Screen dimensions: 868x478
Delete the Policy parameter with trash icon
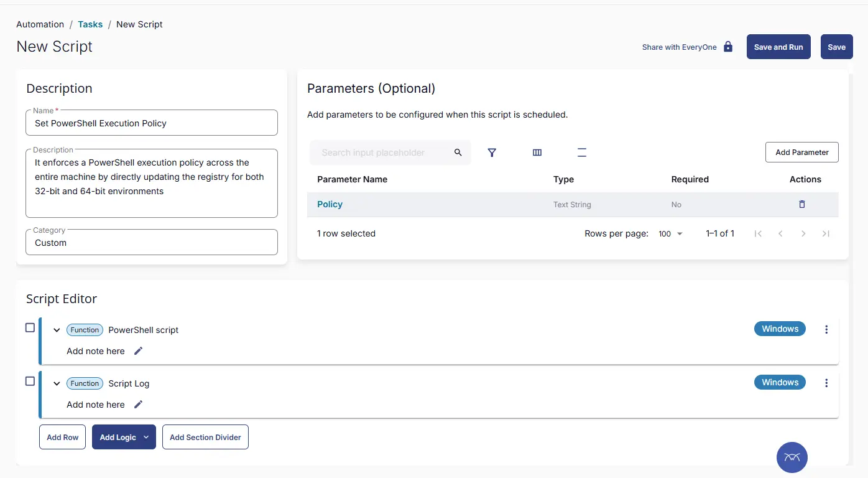[801, 204]
